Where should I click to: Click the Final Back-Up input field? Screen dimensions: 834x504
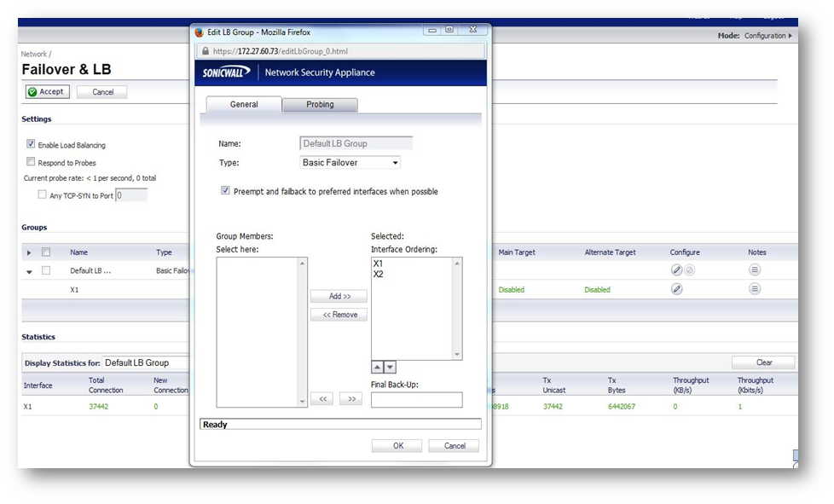pyautogui.click(x=416, y=400)
